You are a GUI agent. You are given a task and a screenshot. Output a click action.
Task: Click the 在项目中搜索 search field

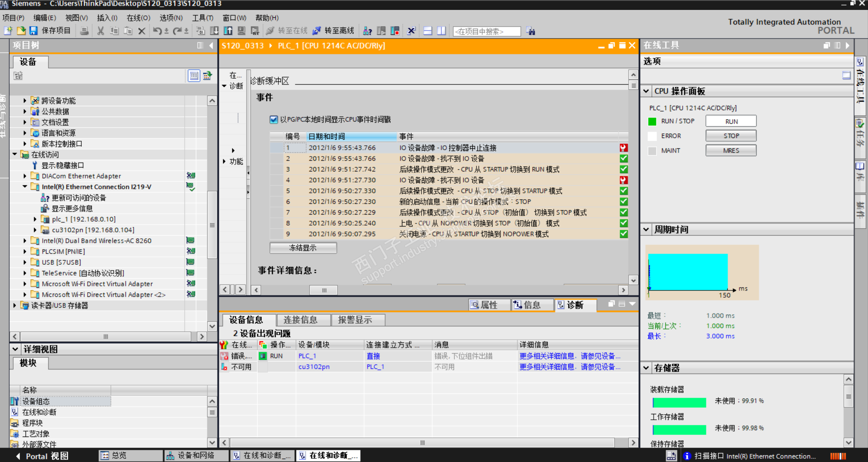pos(487,31)
